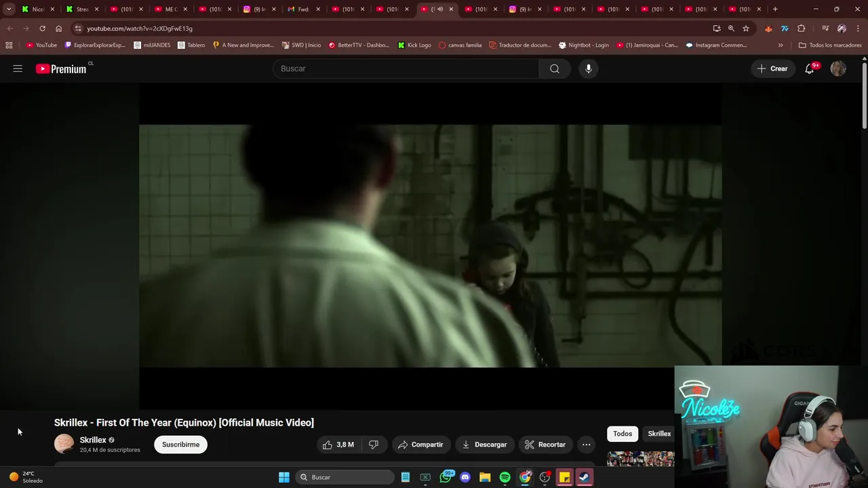Open Spotify from the taskbar
The width and height of the screenshot is (868, 488).
(505, 477)
